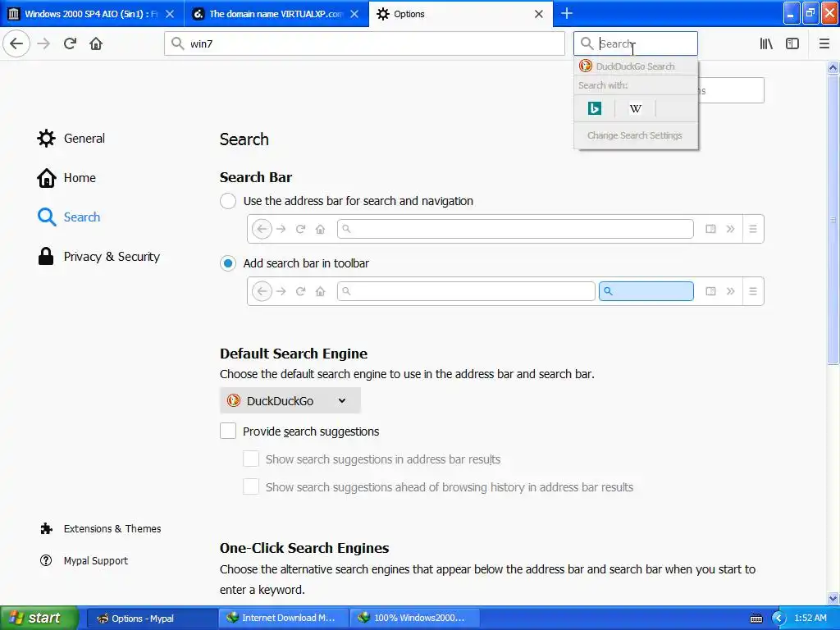Click the One-Click Search Engines heading
The image size is (840, 630).
[304, 548]
